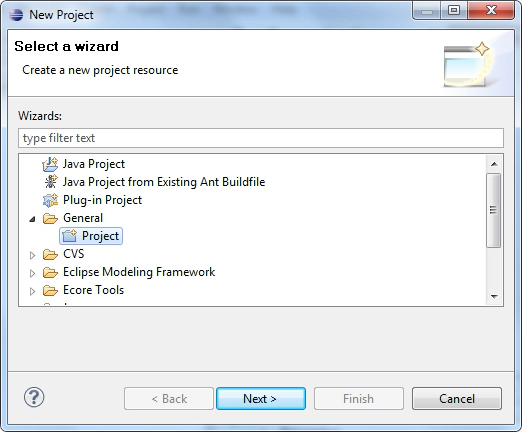This screenshot has height=432, width=522.
Task: Click the Ecore Tools folder icon
Action: tap(50, 290)
